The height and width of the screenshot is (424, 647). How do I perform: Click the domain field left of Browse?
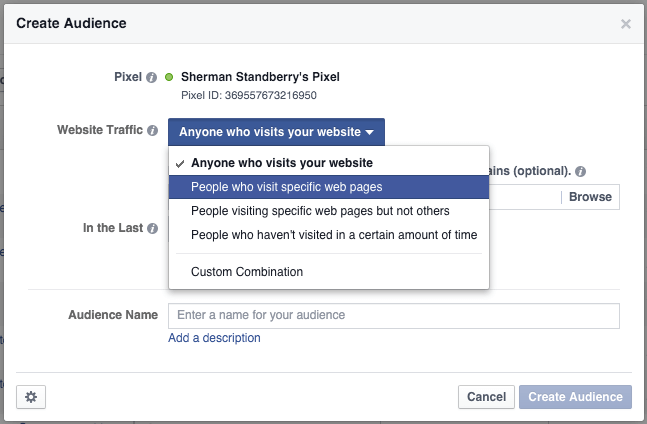click(523, 197)
